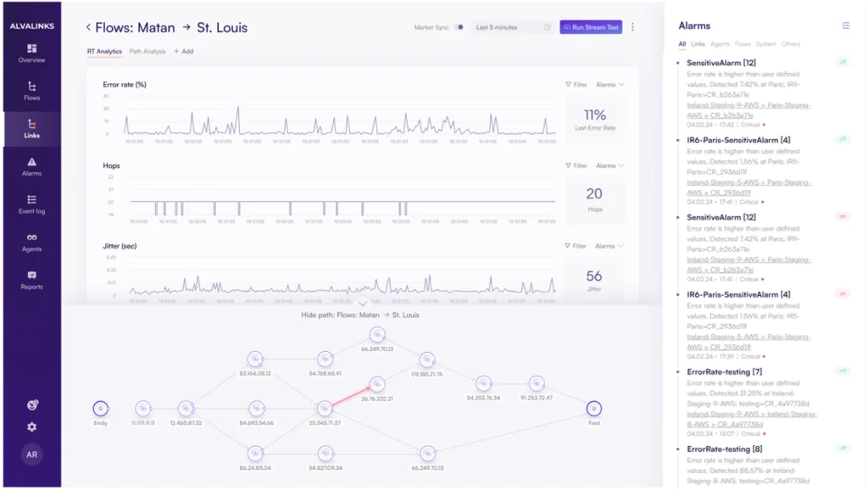The width and height of the screenshot is (868, 491).
Task: Go to Flows in the sidebar
Action: coord(31,91)
